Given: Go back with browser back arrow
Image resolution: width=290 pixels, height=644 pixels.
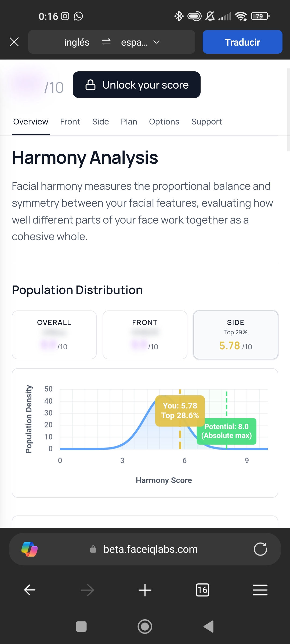Looking at the screenshot, I should tap(30, 590).
